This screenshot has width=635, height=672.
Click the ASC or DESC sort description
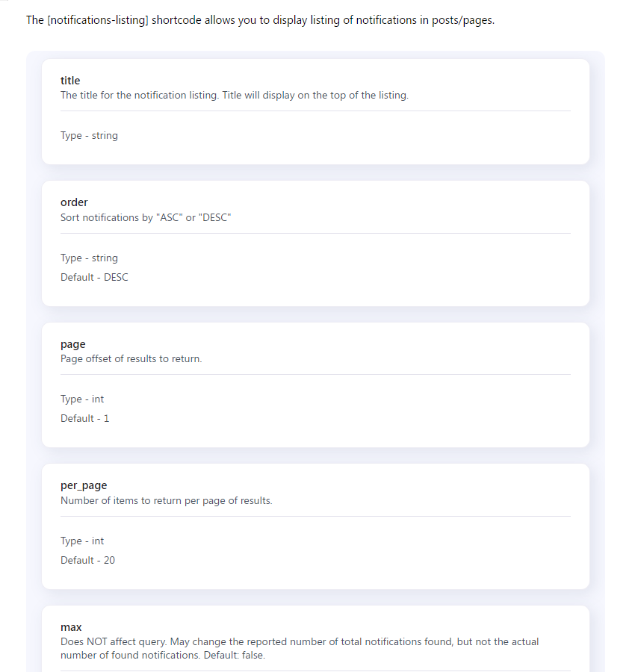[146, 217]
